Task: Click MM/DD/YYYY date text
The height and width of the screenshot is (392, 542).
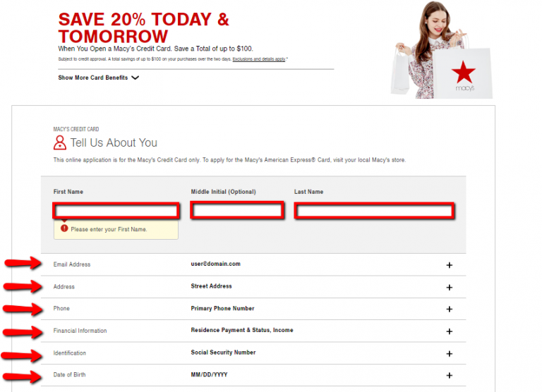Action: pyautogui.click(x=209, y=375)
